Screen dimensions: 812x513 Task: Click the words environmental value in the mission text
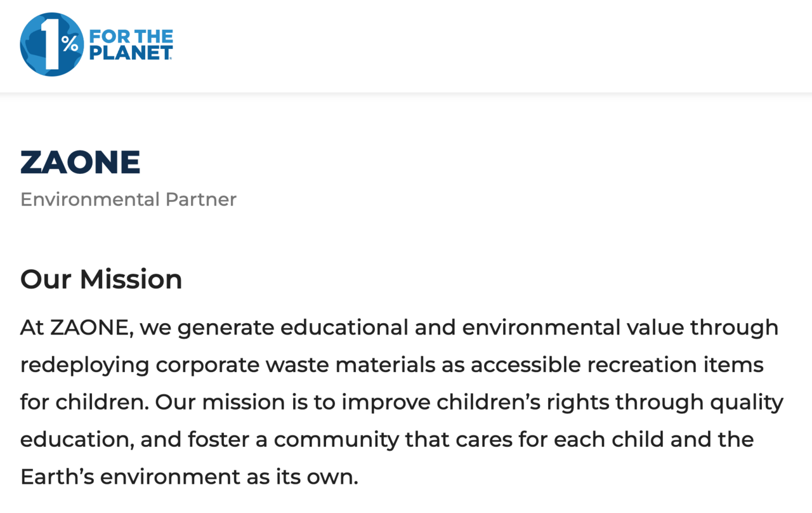pos(573,328)
